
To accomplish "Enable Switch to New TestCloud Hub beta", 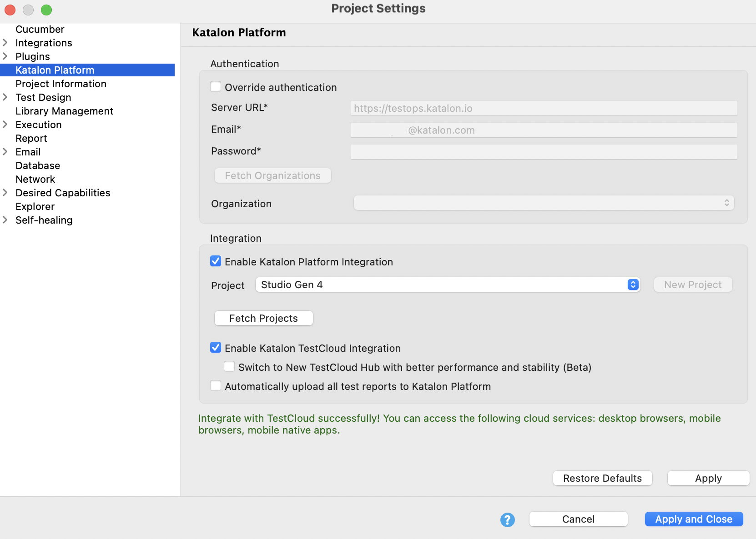I will 230,366.
